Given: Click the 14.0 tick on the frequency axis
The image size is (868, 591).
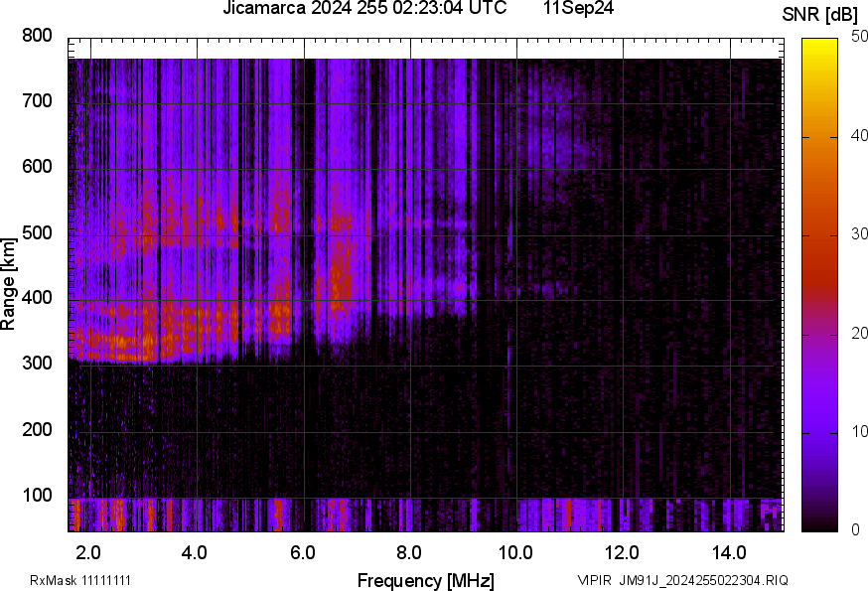Looking at the screenshot, I should (x=729, y=551).
